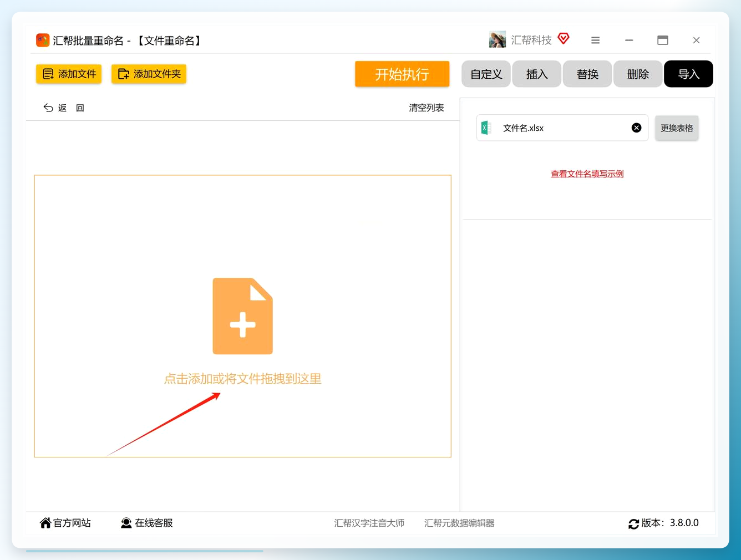Switch to the 自定义 tab
Image resolution: width=741 pixels, height=560 pixels.
pos(486,74)
